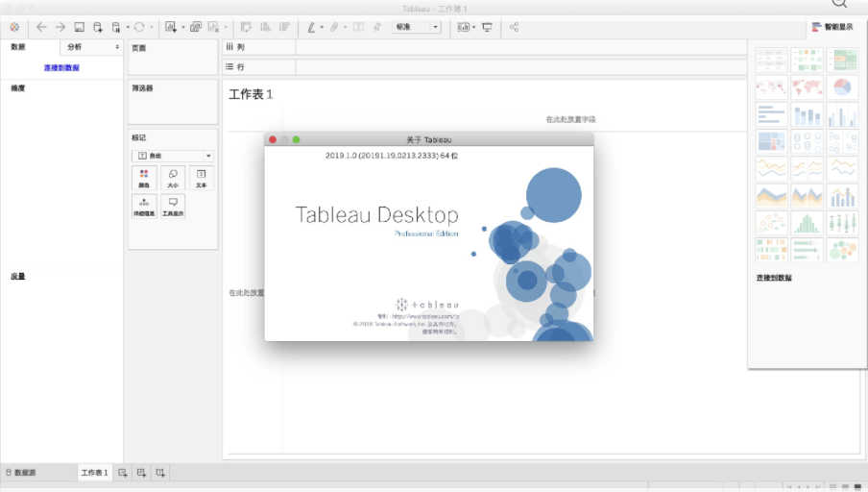Select the scatter plot chart in Show Me
Viewport: 868px width, 492px height.
click(771, 223)
